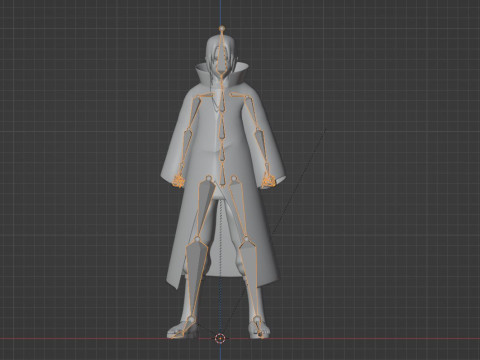Click the joint sphere above the head
Screen dimensions: 480x360
point(221,29)
